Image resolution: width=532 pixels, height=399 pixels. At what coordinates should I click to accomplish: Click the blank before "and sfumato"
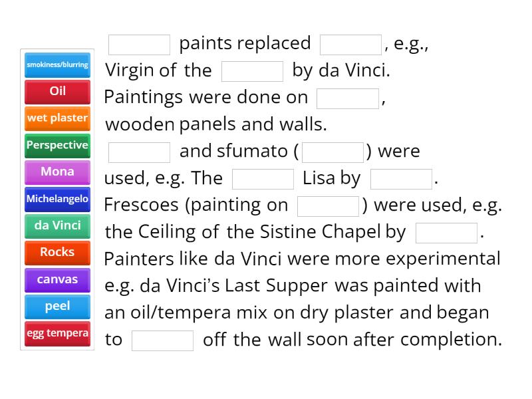(x=138, y=152)
